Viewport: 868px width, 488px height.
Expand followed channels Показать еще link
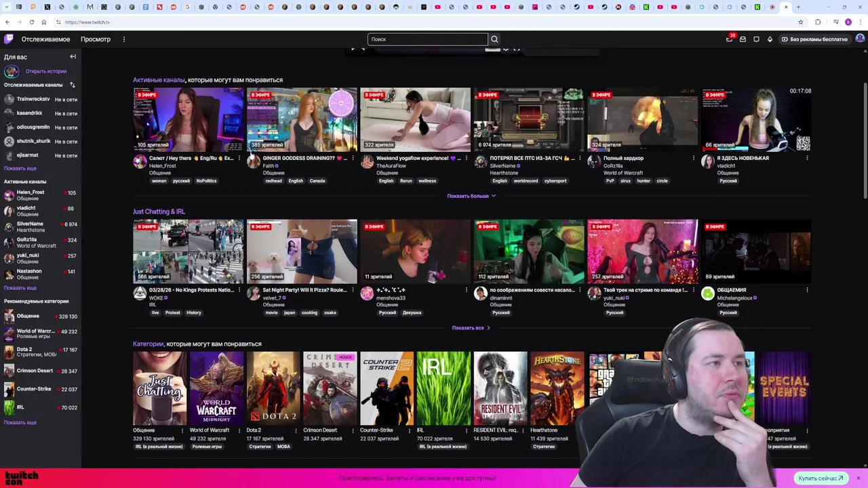click(20, 168)
